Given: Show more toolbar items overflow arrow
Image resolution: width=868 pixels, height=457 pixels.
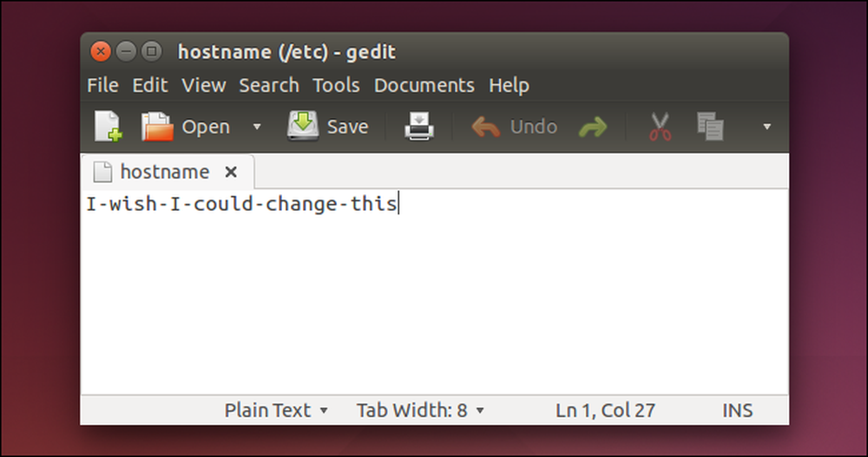Looking at the screenshot, I should point(766,127).
